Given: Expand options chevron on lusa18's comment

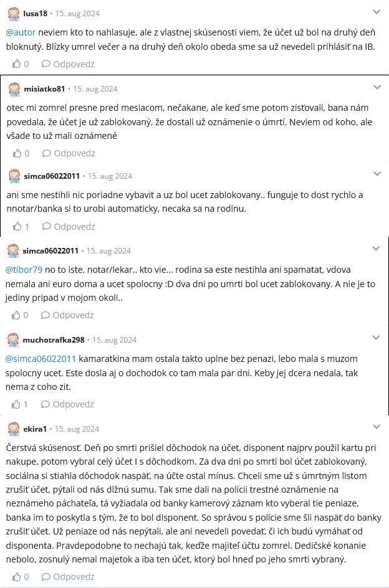Looking at the screenshot, I should point(377,12).
